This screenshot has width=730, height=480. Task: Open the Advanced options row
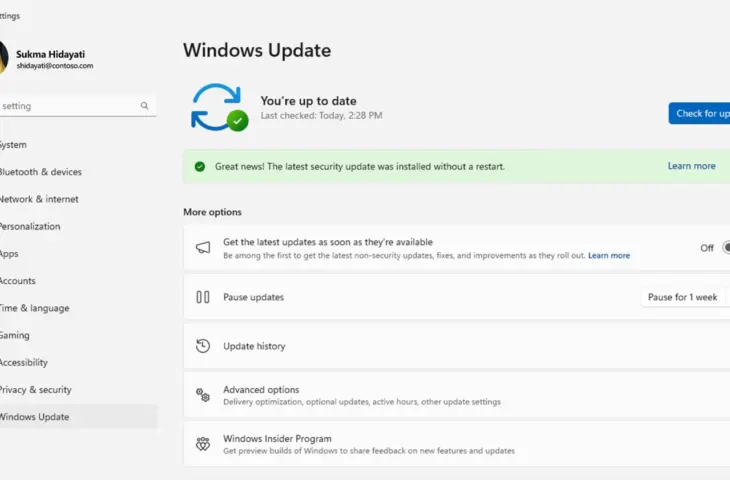[450, 395]
